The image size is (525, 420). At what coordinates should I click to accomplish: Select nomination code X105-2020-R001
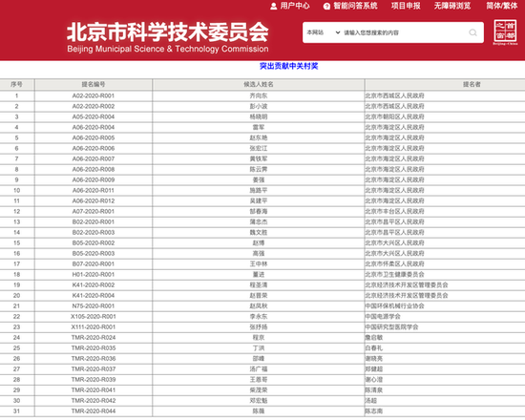(94, 317)
